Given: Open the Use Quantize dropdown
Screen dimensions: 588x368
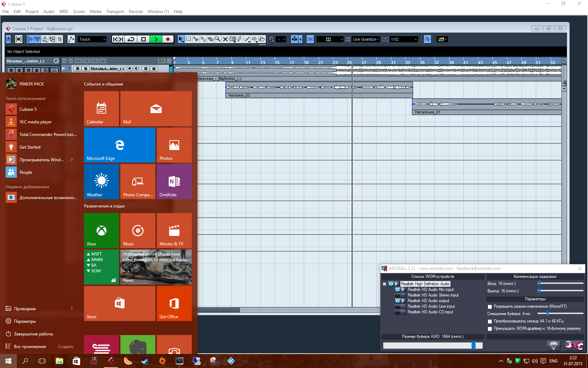Looking at the screenshot, I should pyautogui.click(x=366, y=39).
